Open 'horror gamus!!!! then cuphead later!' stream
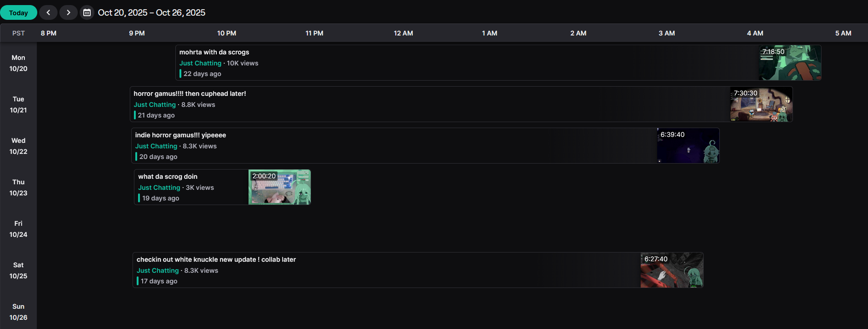 coord(461,104)
